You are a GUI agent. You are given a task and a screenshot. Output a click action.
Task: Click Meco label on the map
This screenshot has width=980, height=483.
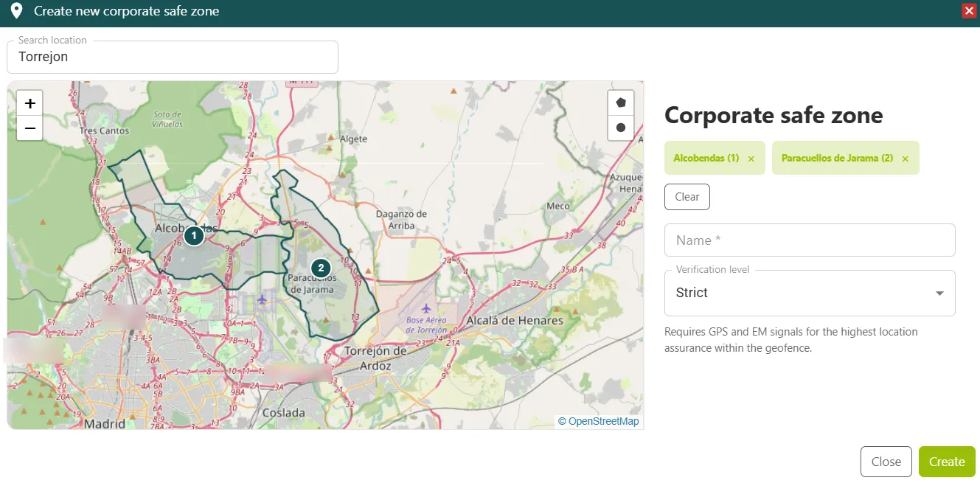click(x=560, y=206)
